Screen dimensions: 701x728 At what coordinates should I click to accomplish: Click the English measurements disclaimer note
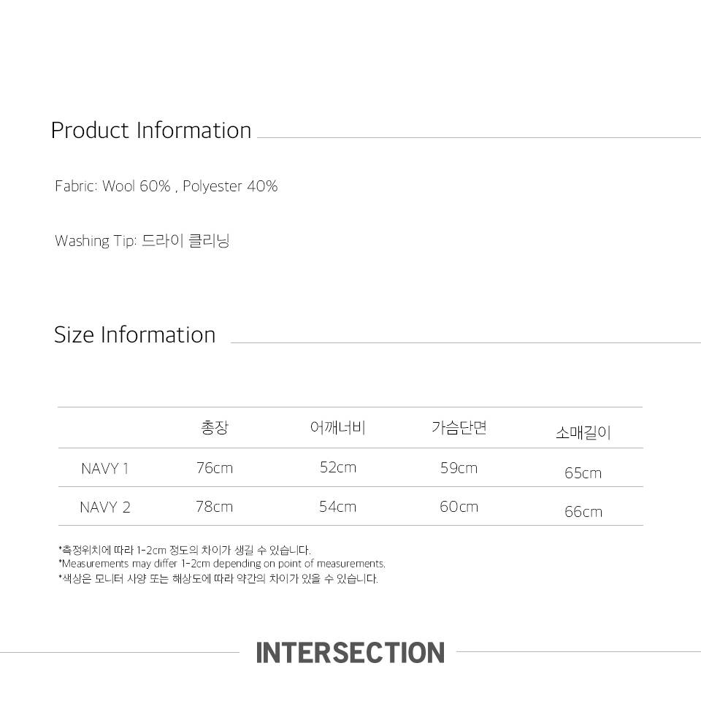tap(222, 564)
